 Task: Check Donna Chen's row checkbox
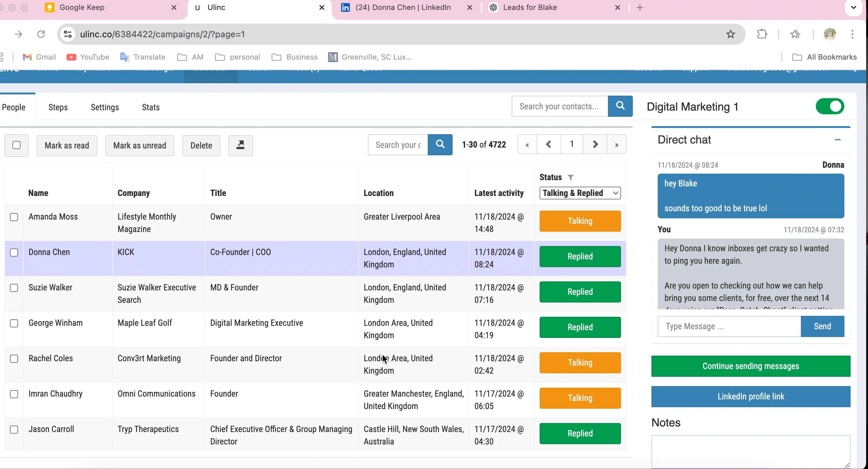[x=14, y=252]
